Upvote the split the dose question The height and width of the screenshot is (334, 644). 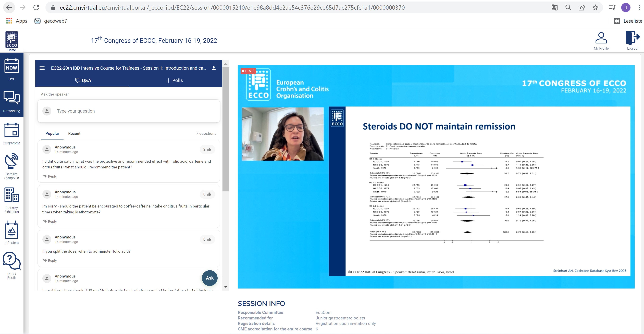coord(207,239)
